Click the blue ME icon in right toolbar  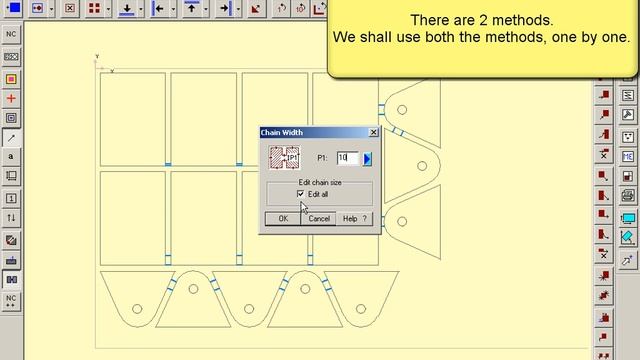pos(628,156)
